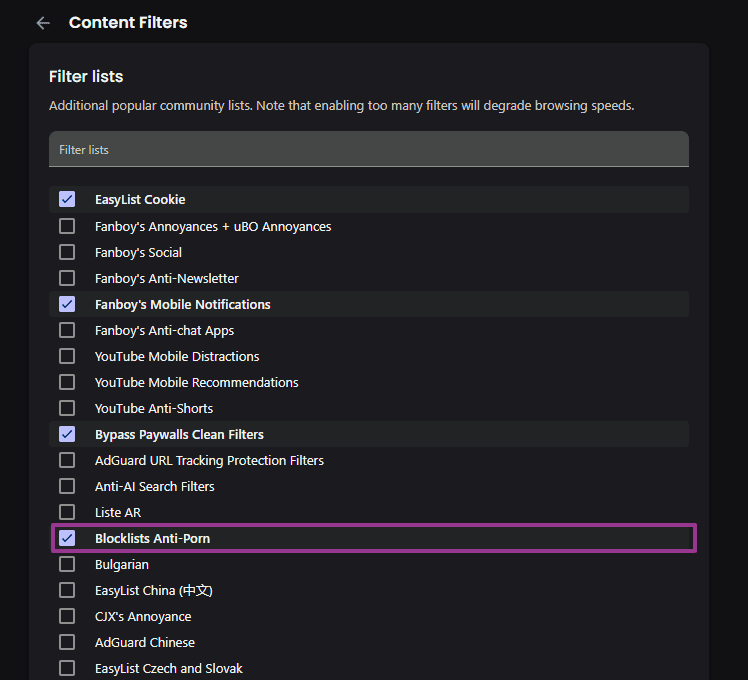748x680 pixels.
Task: Check YouTube Mobile Recommendations box
Action: coord(67,382)
